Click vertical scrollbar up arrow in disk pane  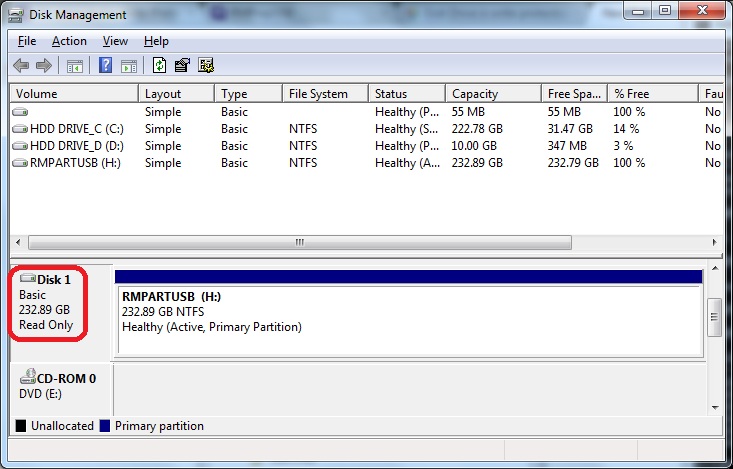click(715, 268)
